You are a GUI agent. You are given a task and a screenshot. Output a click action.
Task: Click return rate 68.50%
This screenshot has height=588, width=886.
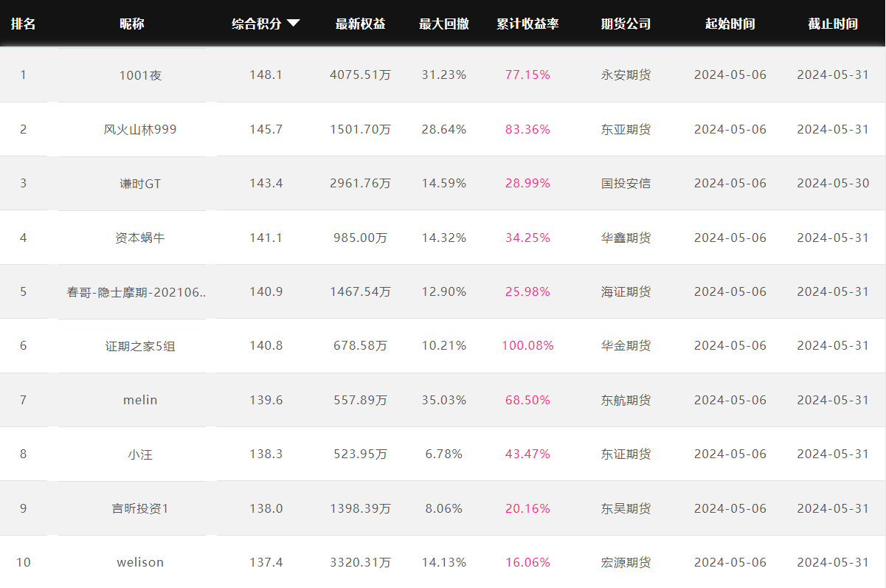tap(527, 400)
